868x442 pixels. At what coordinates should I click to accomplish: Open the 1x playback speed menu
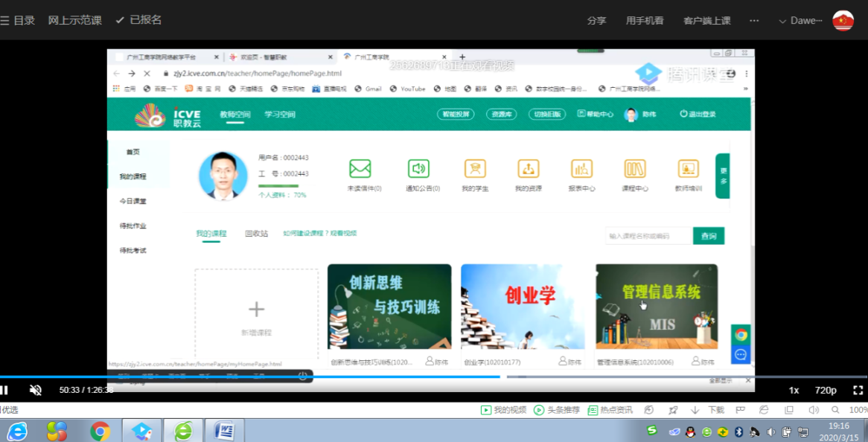click(794, 390)
